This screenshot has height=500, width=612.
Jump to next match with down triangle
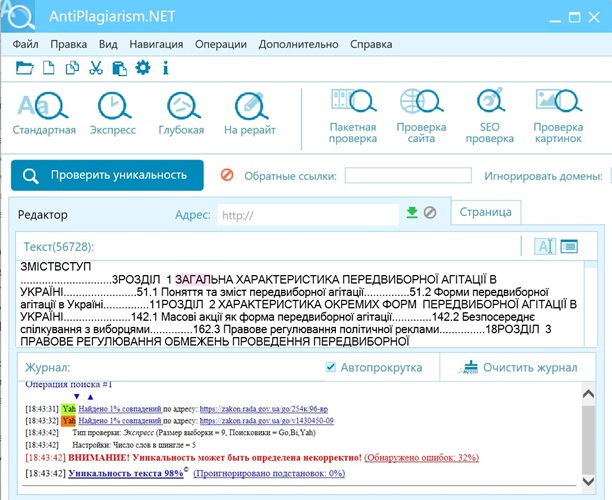click(x=76, y=397)
